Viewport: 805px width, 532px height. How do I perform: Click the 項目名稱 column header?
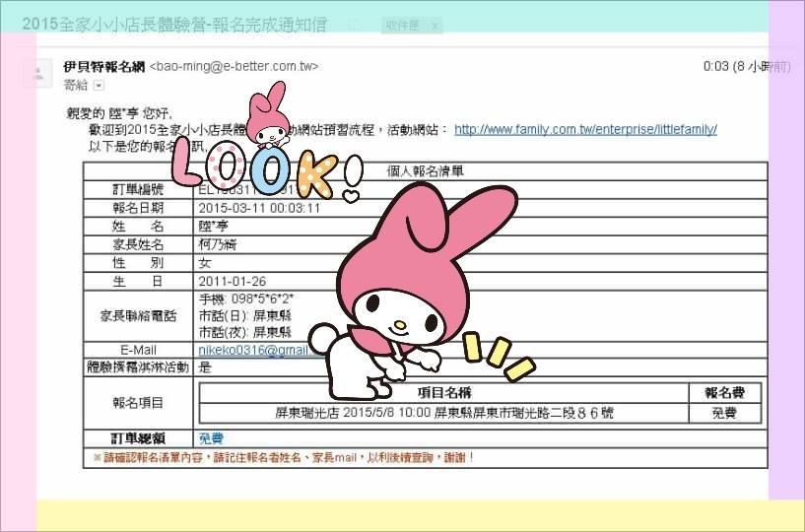tap(444, 393)
